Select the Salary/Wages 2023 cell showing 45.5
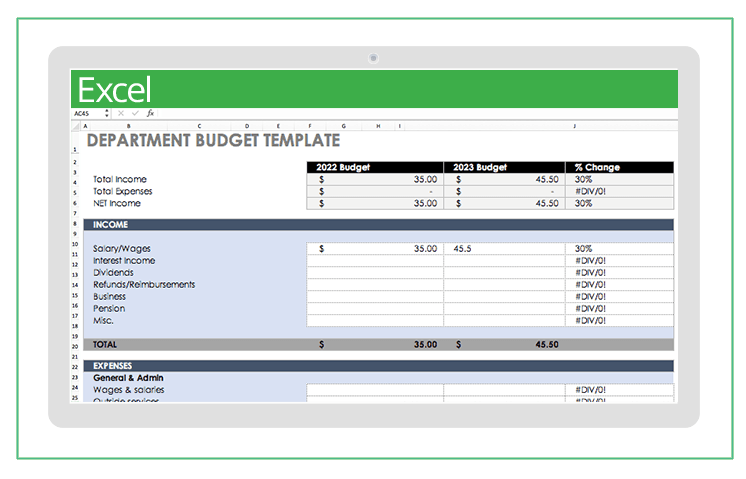 [503, 248]
